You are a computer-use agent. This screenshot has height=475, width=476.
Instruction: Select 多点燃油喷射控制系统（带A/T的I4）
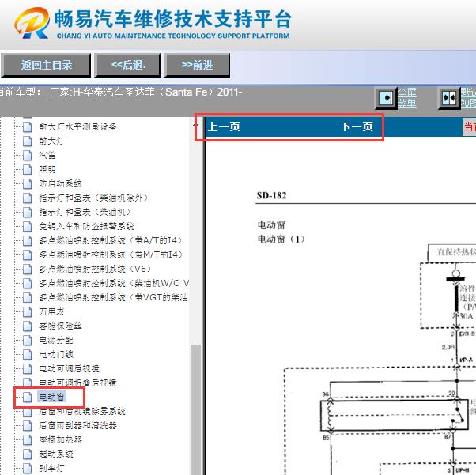(x=111, y=240)
